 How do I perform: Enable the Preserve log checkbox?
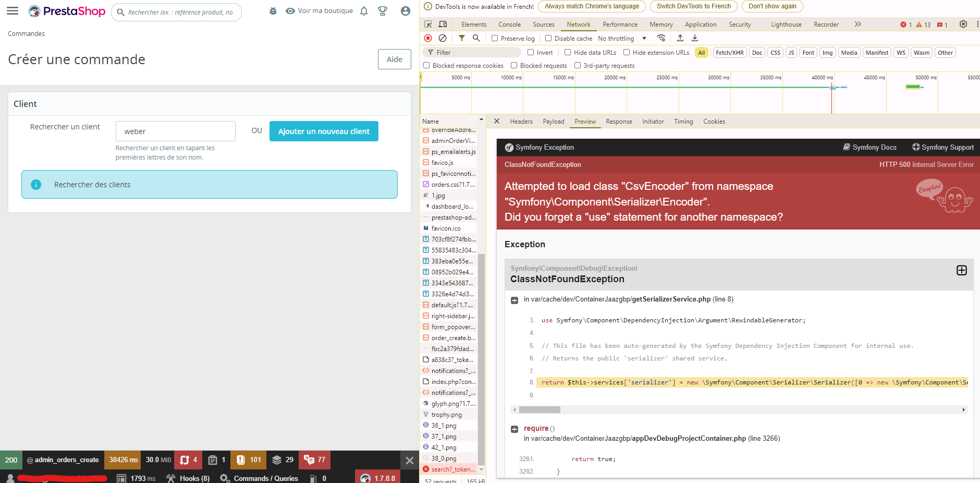[x=495, y=38]
